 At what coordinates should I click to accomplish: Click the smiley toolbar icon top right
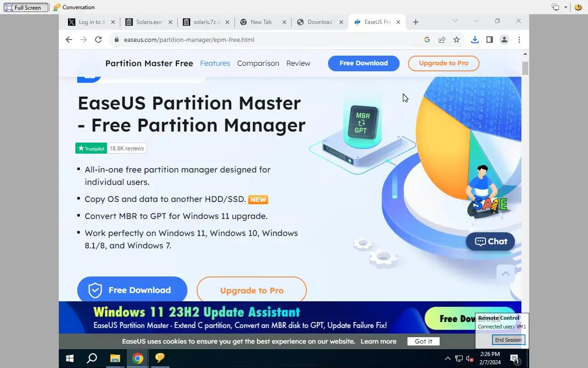578,7
